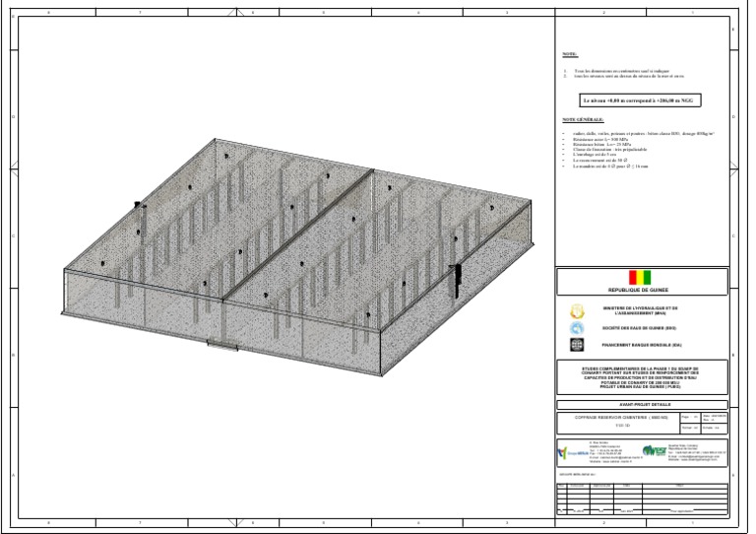The image size is (756, 534).
Task: Click the 3D reservoir model view
Action: 299,257
